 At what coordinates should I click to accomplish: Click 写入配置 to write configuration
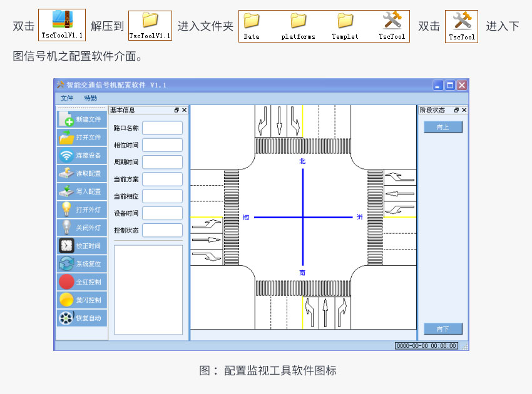(x=82, y=192)
